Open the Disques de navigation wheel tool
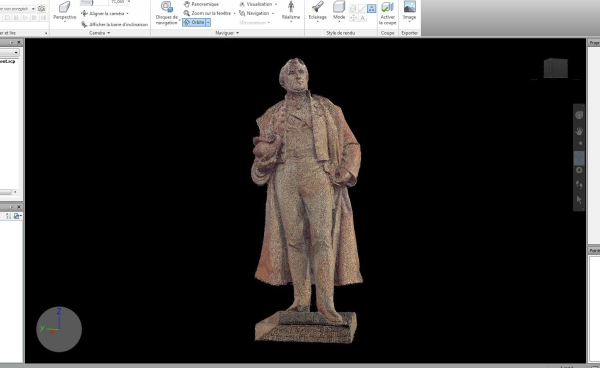The width and height of the screenshot is (600, 368). 166,13
